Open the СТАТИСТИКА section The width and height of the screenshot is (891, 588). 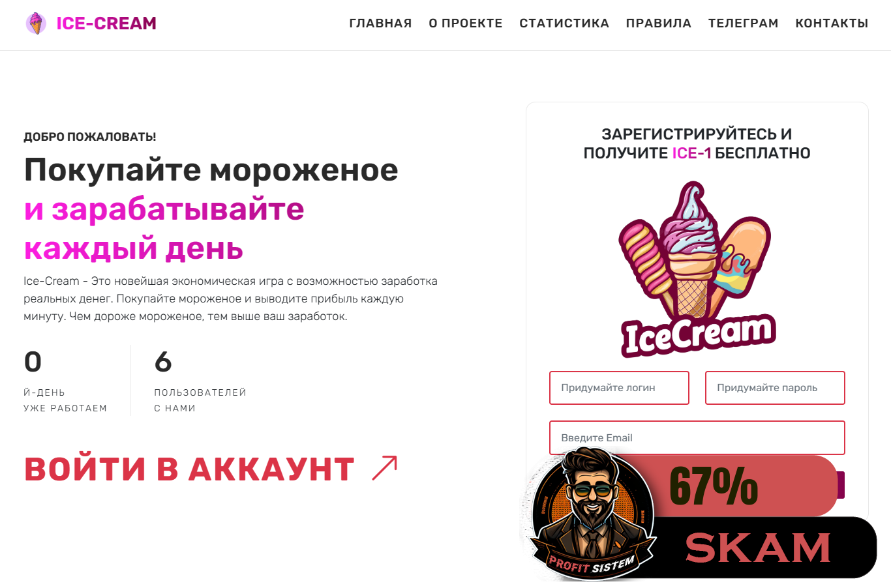(564, 23)
